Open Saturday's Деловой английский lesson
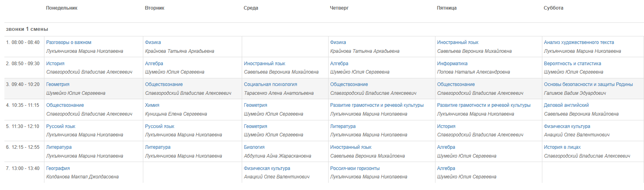Viewport: 644px width, 190px height. [566, 105]
